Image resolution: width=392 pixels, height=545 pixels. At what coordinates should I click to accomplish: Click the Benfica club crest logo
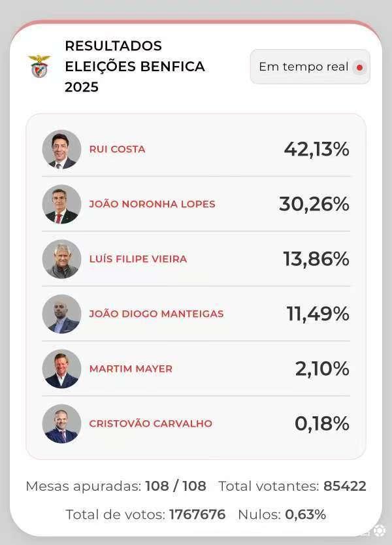(40, 66)
